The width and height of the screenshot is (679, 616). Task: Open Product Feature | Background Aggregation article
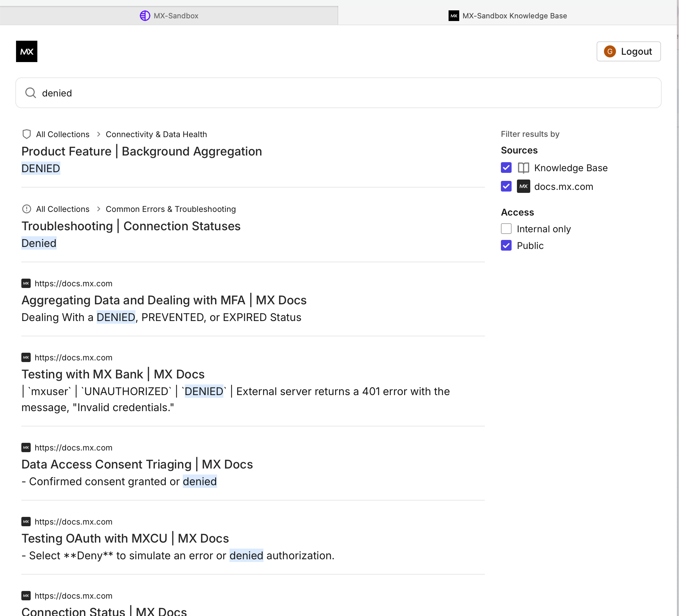(x=142, y=151)
